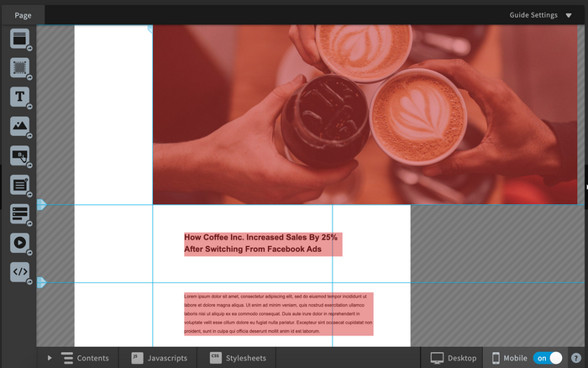The width and height of the screenshot is (588, 368).
Task: Select the Button widget tool
Action: 19,155
